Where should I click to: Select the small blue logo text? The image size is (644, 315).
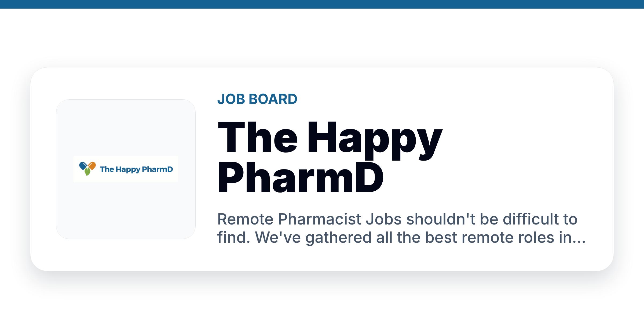(x=136, y=169)
